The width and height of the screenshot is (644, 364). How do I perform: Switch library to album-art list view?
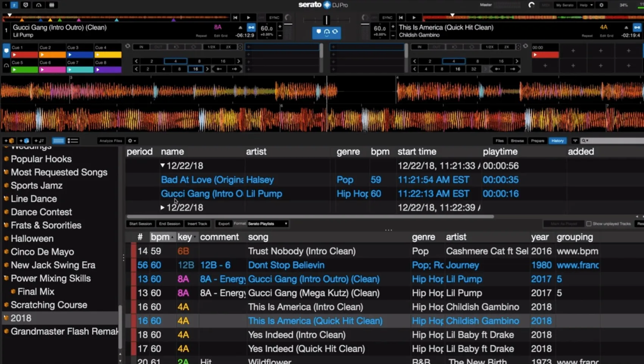click(73, 141)
